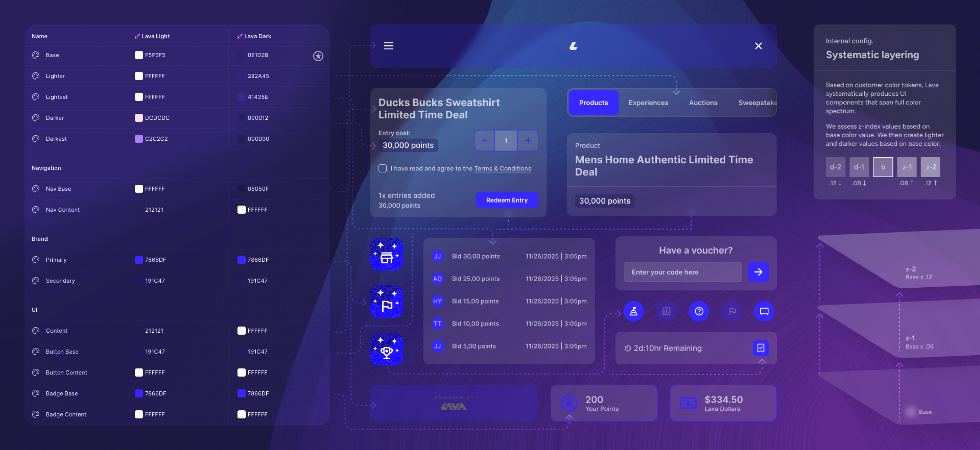
Task: Expand the quantity stepper with the plus button
Action: [528, 140]
